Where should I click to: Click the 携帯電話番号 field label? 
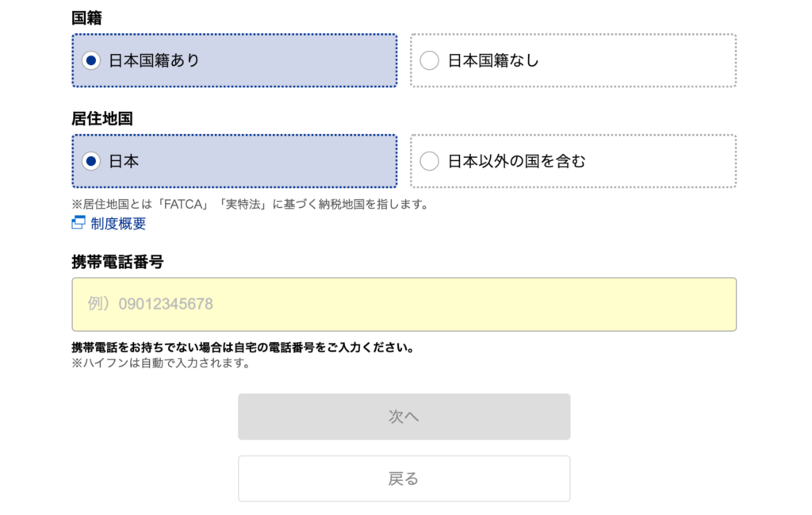pos(117,262)
